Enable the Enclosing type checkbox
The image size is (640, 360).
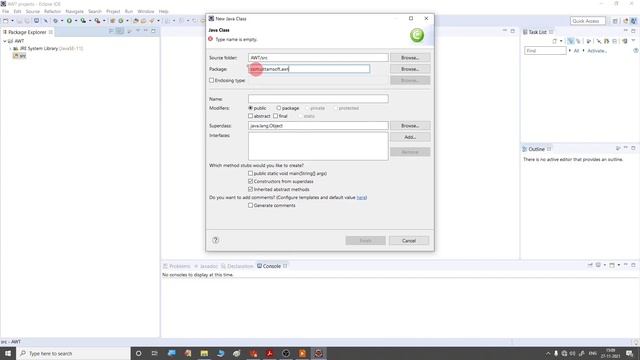(x=211, y=80)
